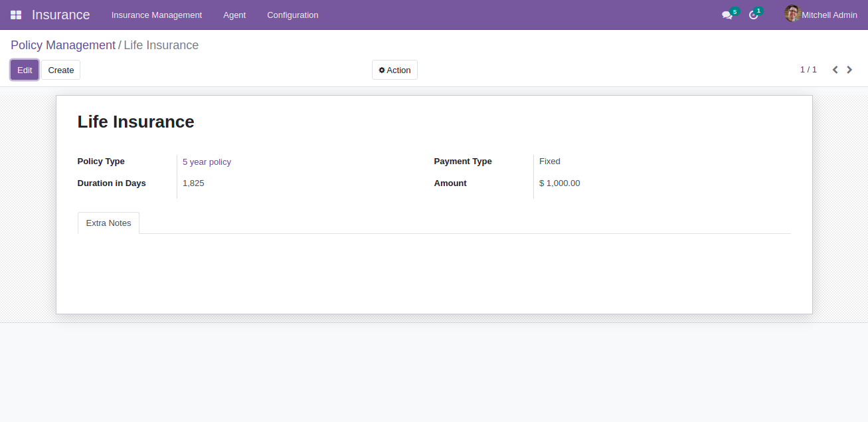The height and width of the screenshot is (422, 868).
Task: Switch to the Extra Notes tab
Action: point(109,223)
